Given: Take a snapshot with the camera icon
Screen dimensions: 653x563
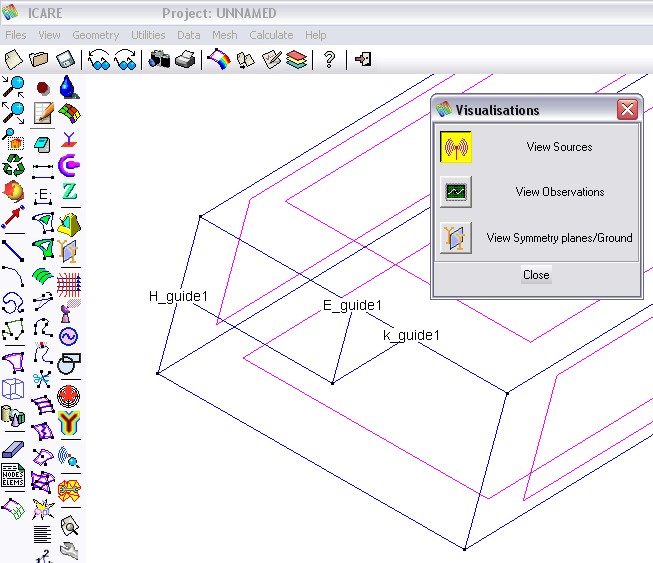Looking at the screenshot, I should pyautogui.click(x=160, y=60).
